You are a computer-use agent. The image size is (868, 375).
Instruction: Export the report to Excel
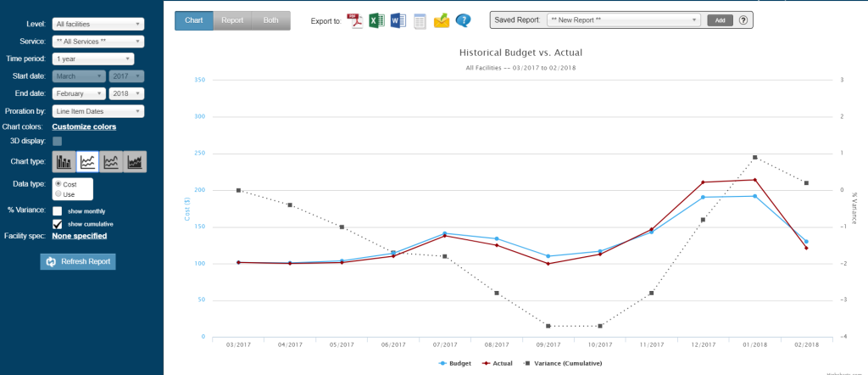376,21
